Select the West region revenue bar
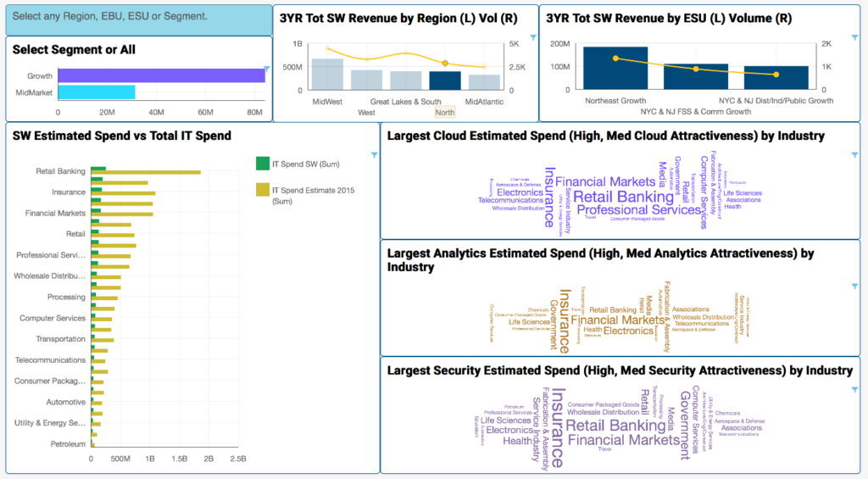Image resolution: width=868 pixels, height=479 pixels. point(366,80)
